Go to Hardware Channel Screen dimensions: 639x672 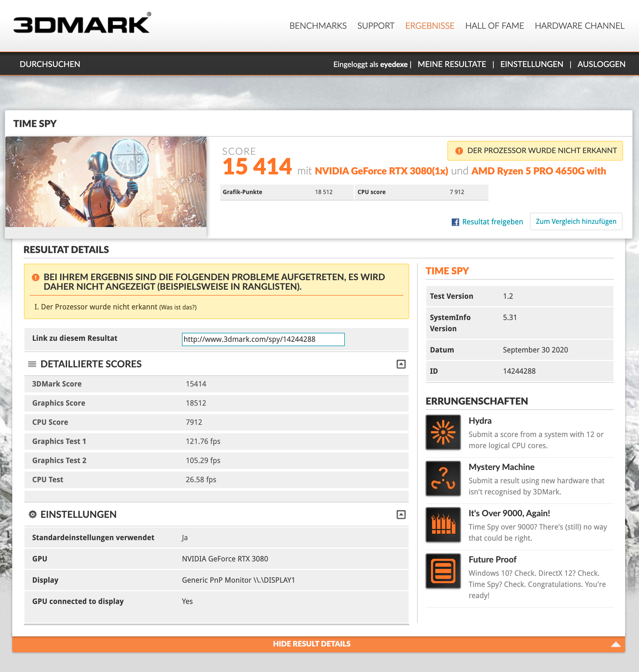pos(579,26)
